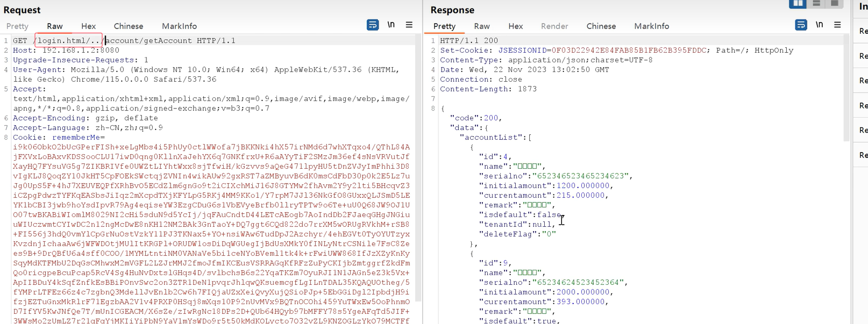This screenshot has width=868, height=324.
Task: Open the Request Chinese tab
Action: (x=128, y=26)
